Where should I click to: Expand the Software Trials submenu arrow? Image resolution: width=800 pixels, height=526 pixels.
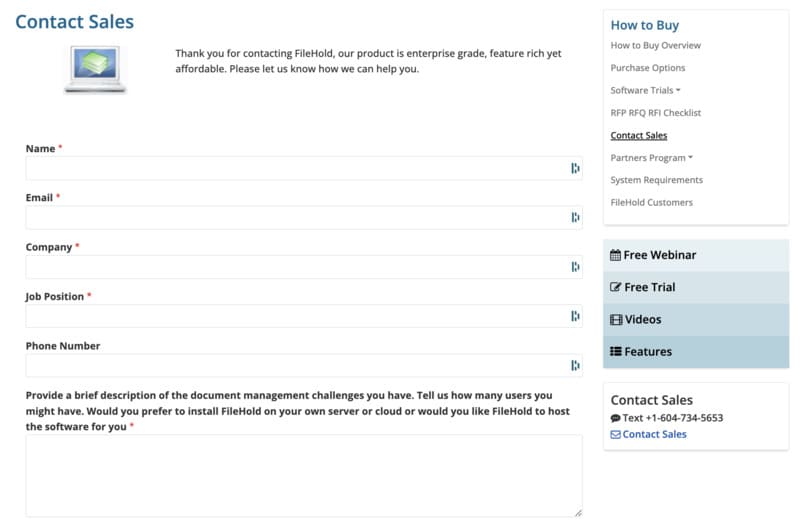[x=678, y=90]
